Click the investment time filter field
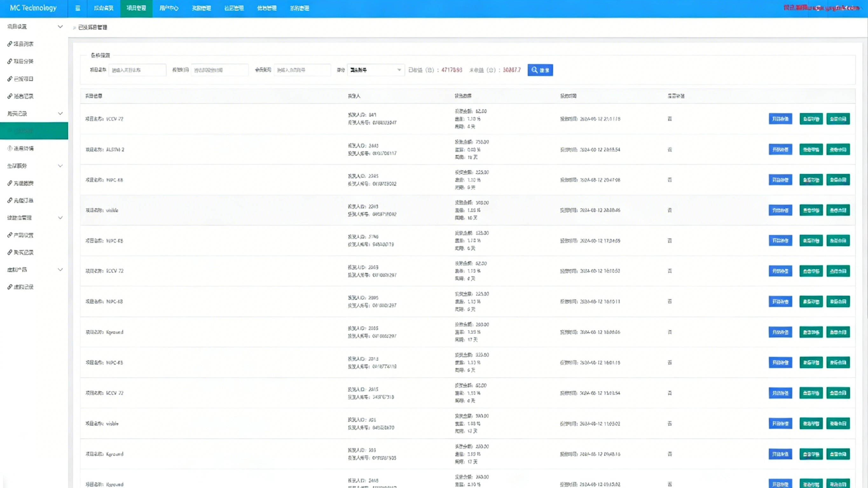The width and height of the screenshot is (868, 488). pyautogui.click(x=219, y=70)
